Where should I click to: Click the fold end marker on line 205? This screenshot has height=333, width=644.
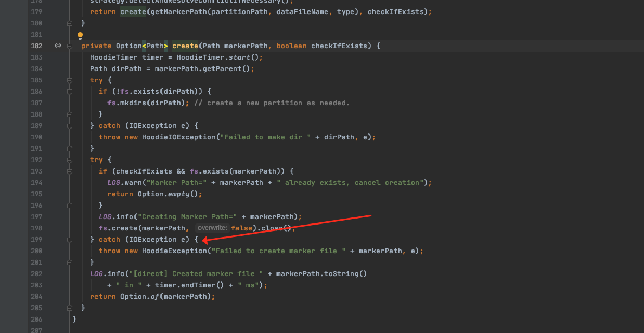pos(70,308)
